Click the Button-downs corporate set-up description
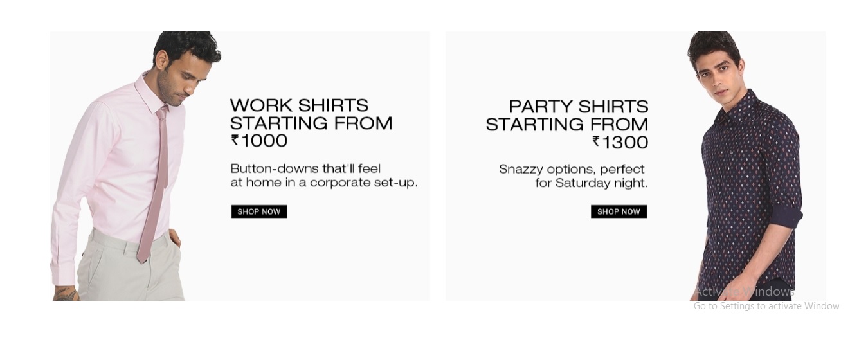The height and width of the screenshot is (340, 868). pyautogui.click(x=324, y=175)
